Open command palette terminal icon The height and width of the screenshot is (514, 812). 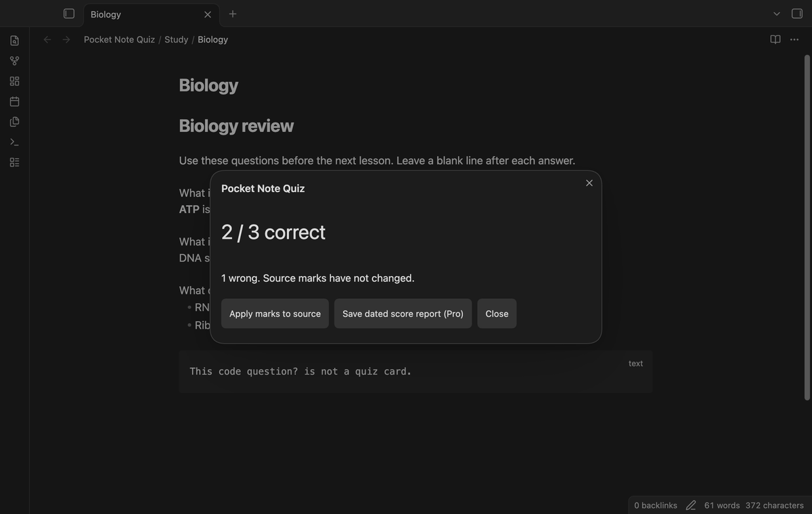pyautogui.click(x=14, y=142)
